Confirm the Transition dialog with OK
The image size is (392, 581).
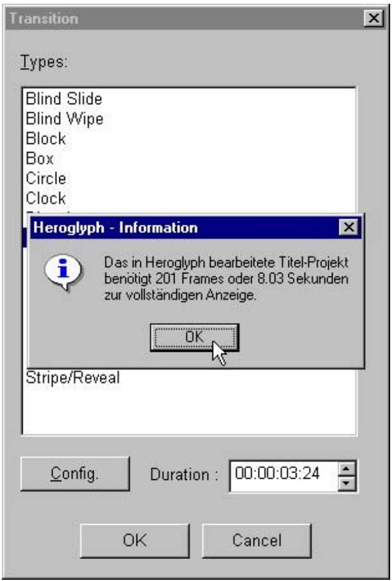click(134, 541)
